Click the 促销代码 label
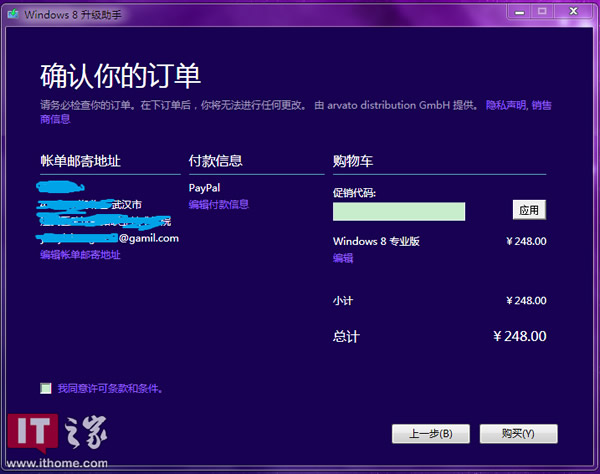Image resolution: width=600 pixels, height=474 pixels. pyautogui.click(x=354, y=193)
